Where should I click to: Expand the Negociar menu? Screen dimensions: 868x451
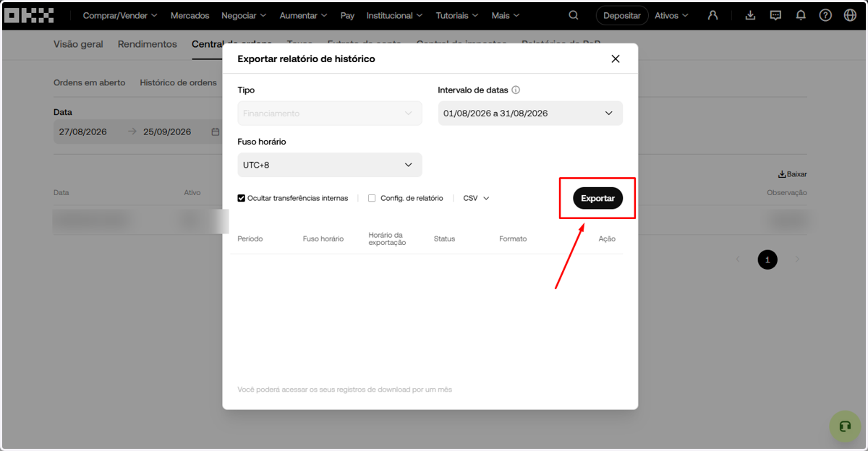pyautogui.click(x=244, y=15)
